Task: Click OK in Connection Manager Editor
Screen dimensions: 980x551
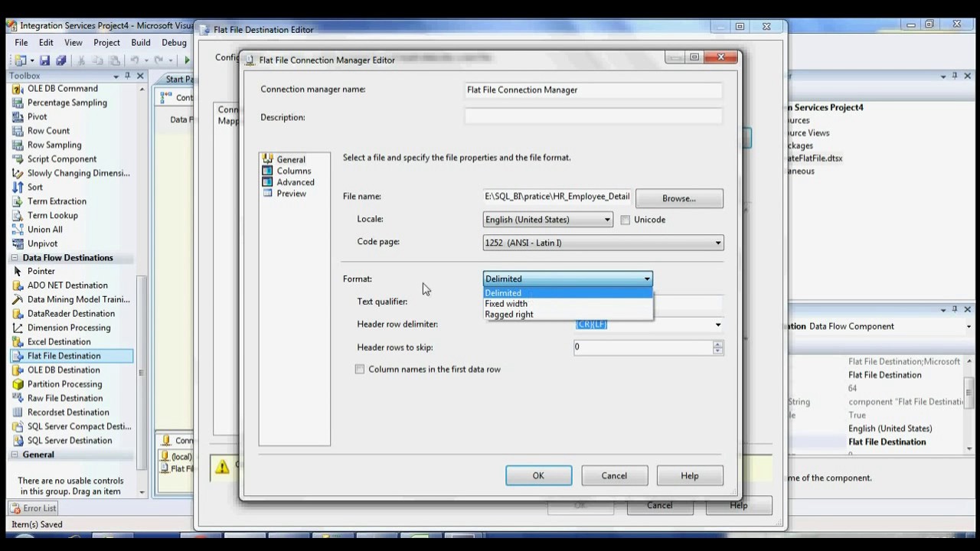Action: [538, 476]
